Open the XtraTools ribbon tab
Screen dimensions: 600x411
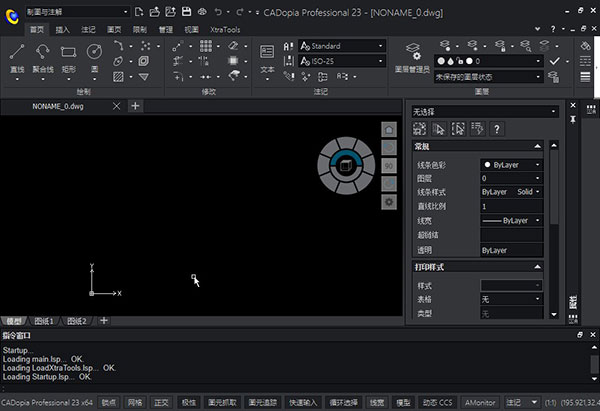[x=226, y=30]
